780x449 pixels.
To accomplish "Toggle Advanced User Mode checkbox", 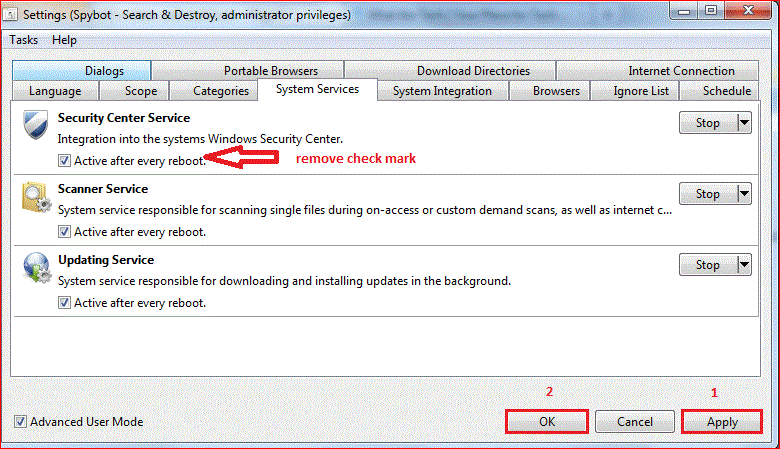I will point(20,422).
